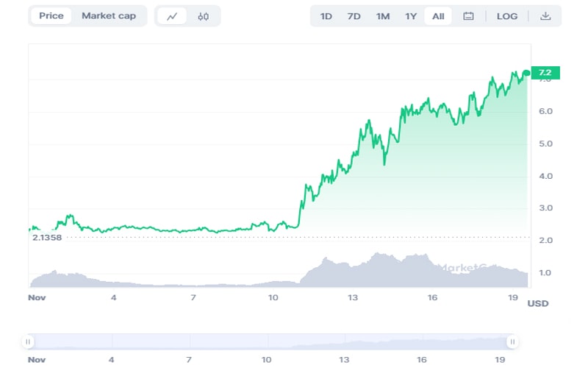The image size is (588, 368).
Task: Switch to candlestick chart icon
Action: 203,16
